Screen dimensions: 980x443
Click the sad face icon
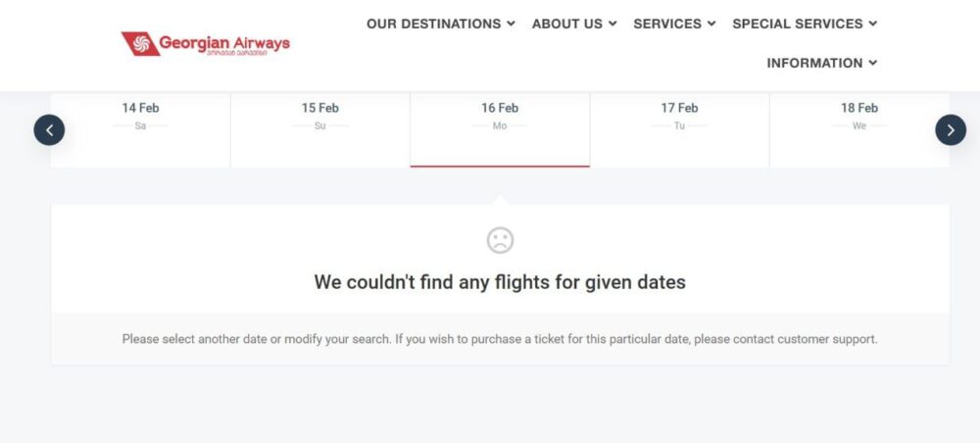point(500,240)
